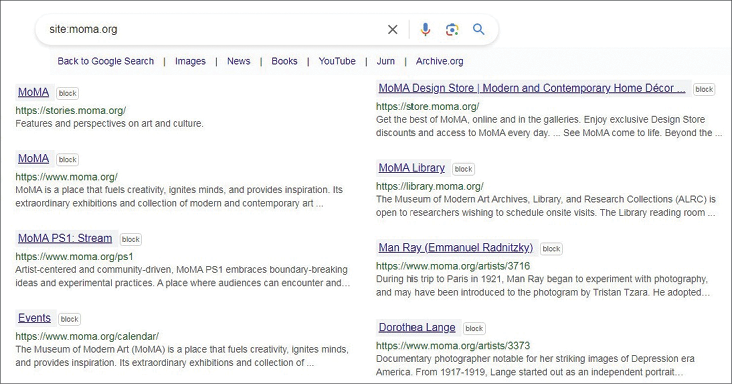Open the Jurn search link
This screenshot has width=732, height=384.
pos(386,61)
